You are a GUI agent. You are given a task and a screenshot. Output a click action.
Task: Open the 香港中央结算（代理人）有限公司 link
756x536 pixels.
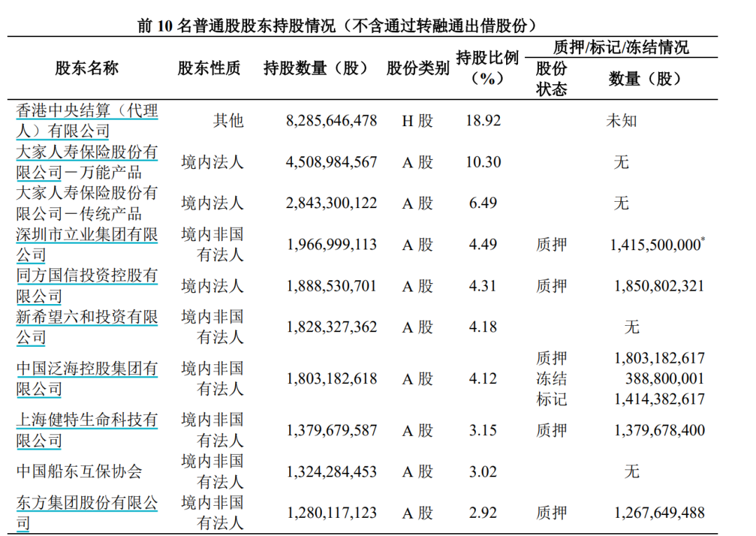[87, 121]
